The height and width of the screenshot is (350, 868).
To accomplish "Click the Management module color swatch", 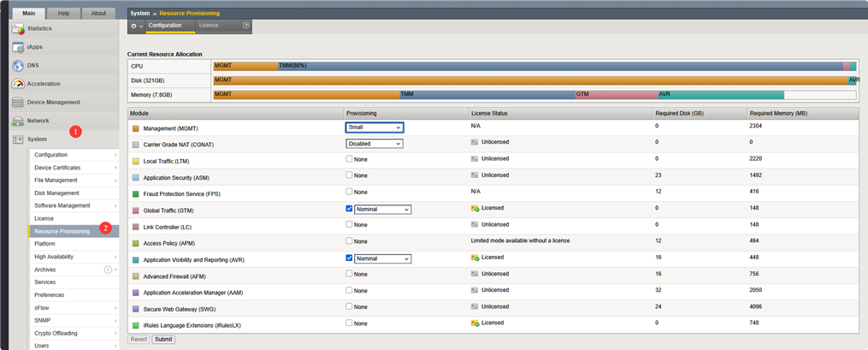I will click(136, 128).
